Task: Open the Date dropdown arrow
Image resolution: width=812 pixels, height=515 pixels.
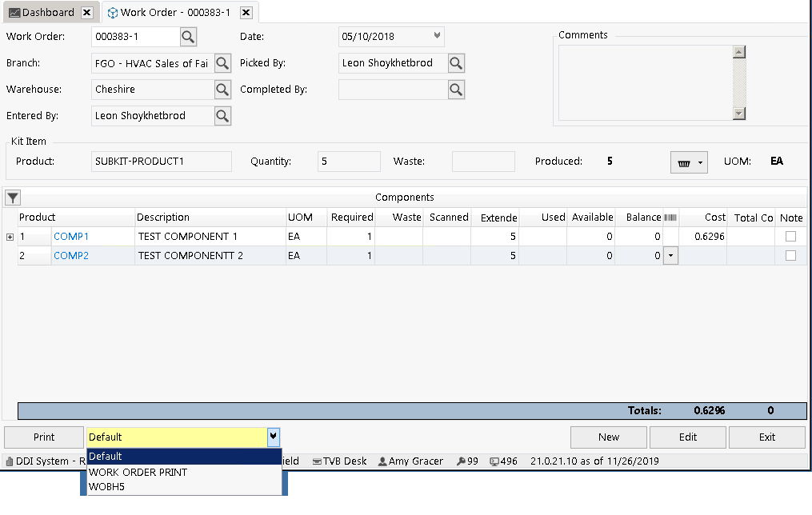Action: [x=437, y=36]
